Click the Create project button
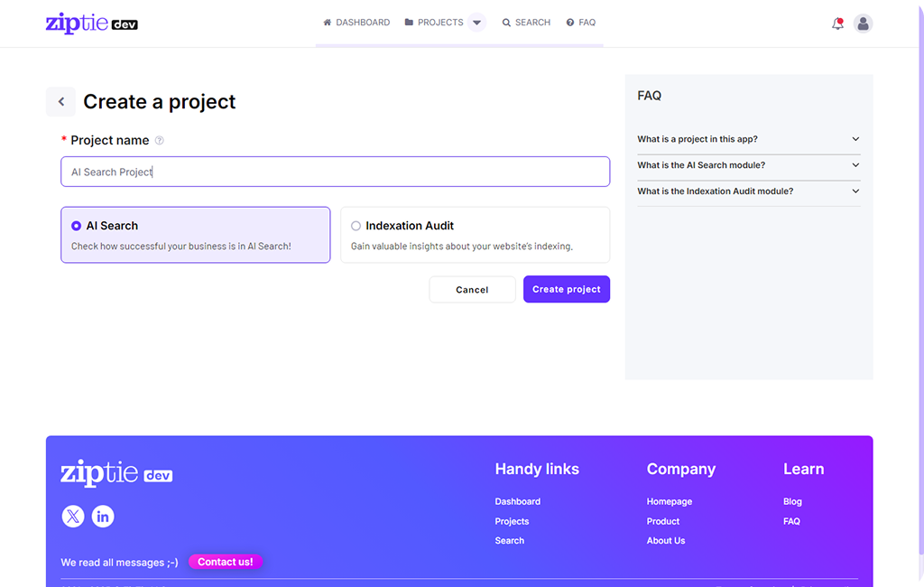Viewport: 924px width, 587px height. pos(566,289)
